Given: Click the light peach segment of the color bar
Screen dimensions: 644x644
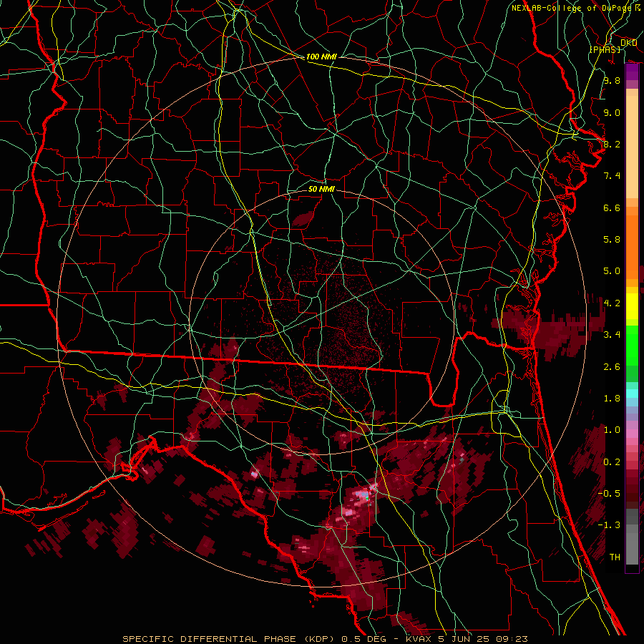Looking at the screenshot, I should pyautogui.click(x=632, y=147).
